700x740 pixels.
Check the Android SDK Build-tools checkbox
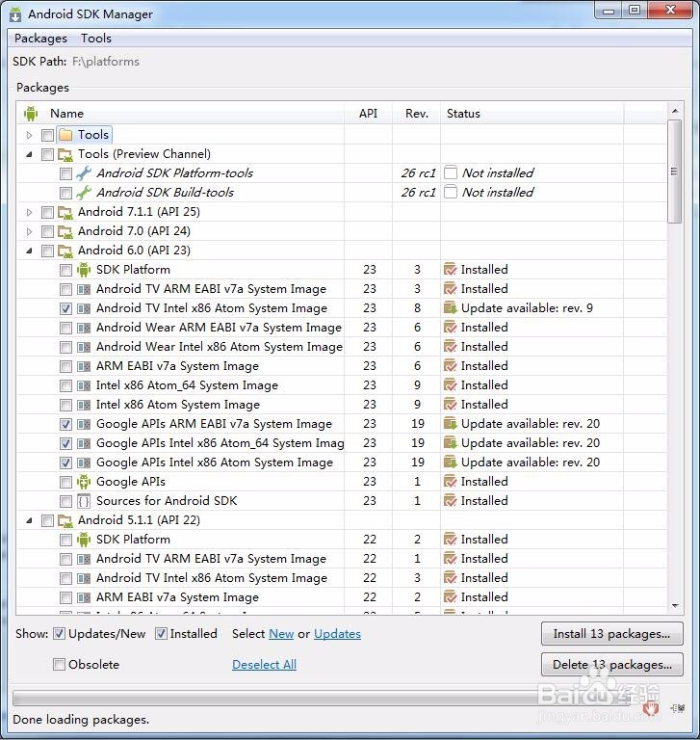(x=65, y=193)
